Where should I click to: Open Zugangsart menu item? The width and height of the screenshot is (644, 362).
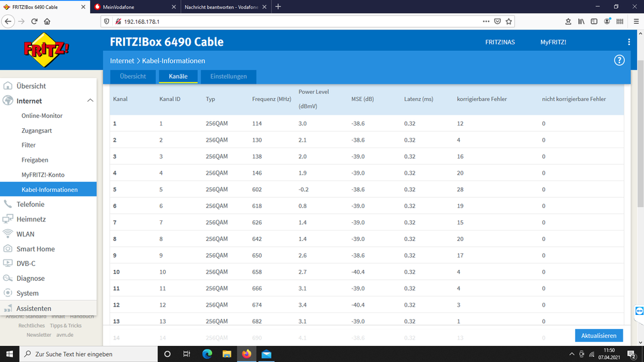point(37,131)
